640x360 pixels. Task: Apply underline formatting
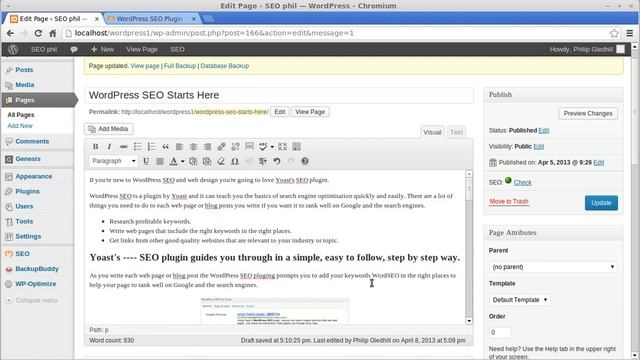[x=146, y=161]
